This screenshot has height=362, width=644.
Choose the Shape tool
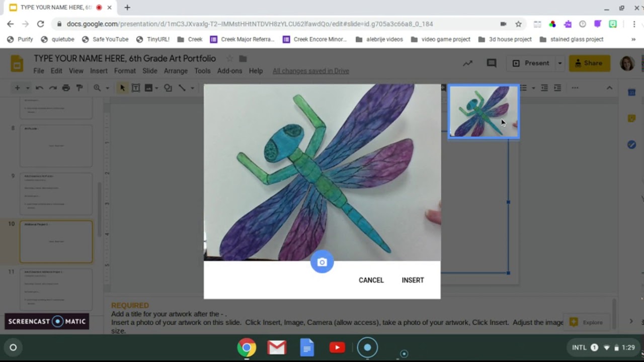tap(168, 88)
